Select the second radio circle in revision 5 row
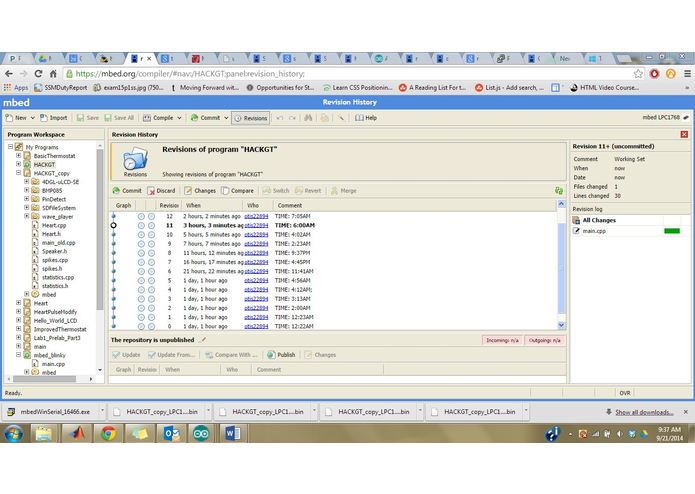This screenshot has height=494, width=695. [x=151, y=280]
